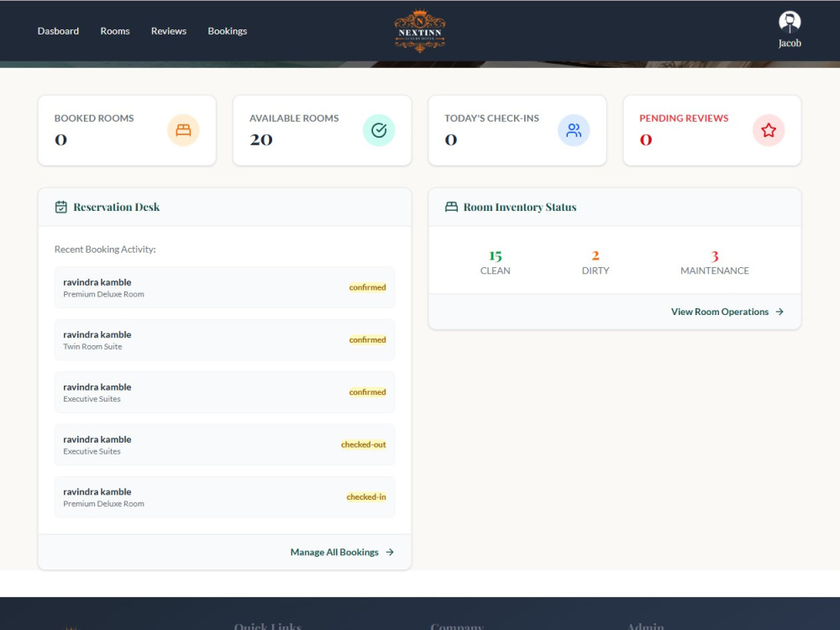The height and width of the screenshot is (630, 840).
Task: Click the confirmed badge on Twin Room Suite row
Action: pos(368,339)
